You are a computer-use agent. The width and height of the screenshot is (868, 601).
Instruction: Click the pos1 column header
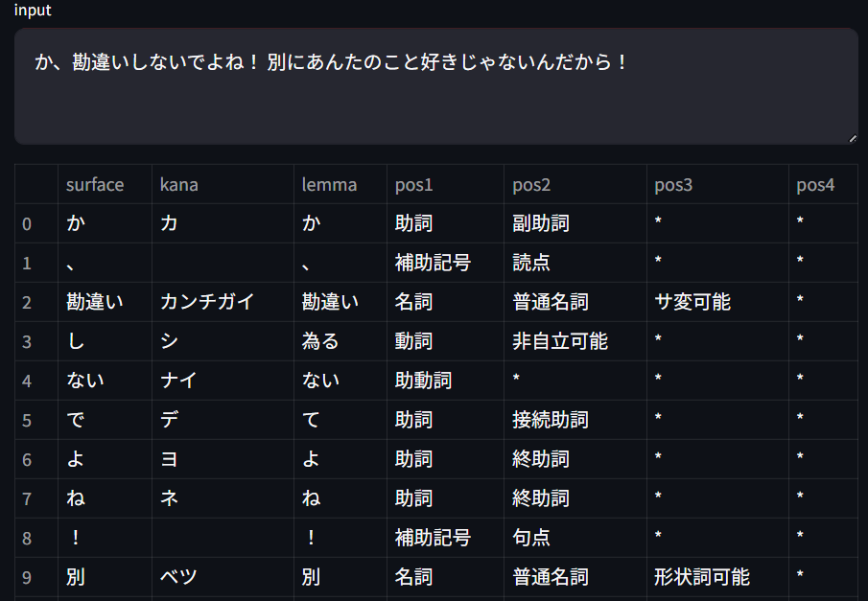coord(446,184)
